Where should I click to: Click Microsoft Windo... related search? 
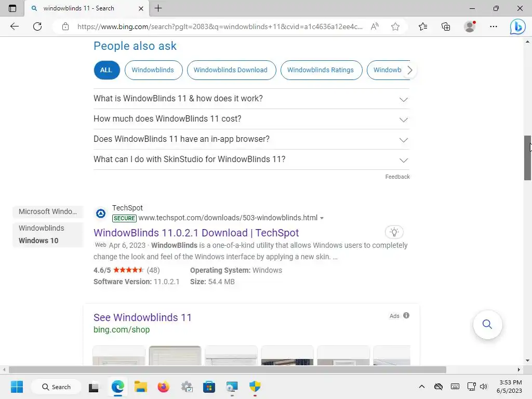(48, 212)
